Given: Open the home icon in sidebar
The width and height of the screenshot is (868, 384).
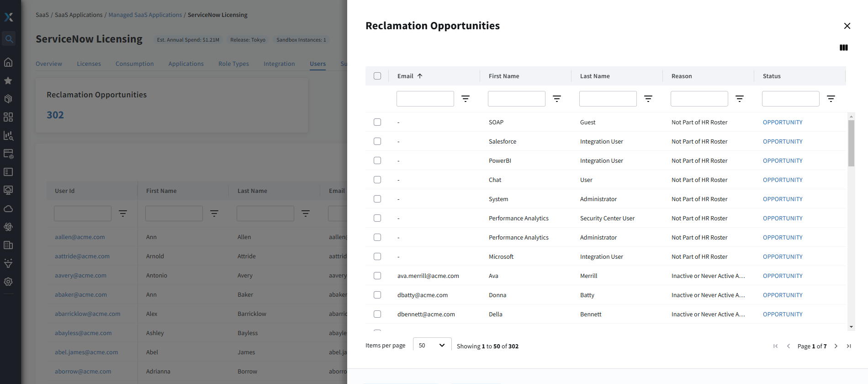Looking at the screenshot, I should (x=8, y=62).
